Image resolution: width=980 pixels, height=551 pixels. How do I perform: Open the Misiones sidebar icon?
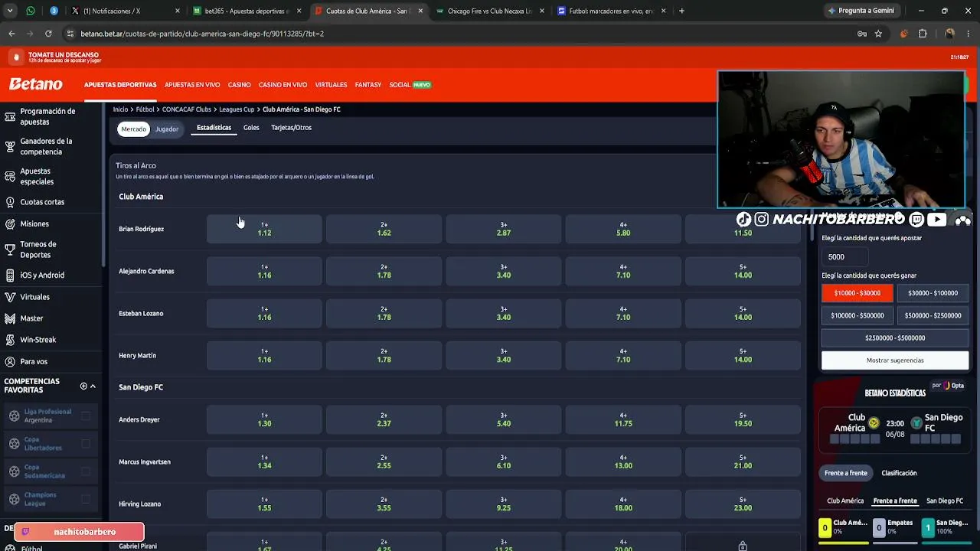click(x=10, y=223)
